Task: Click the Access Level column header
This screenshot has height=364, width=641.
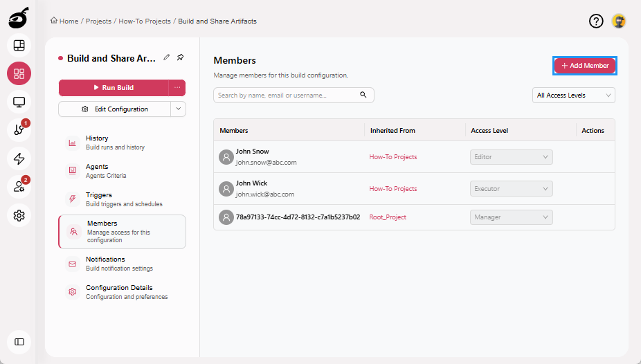Action: click(489, 131)
